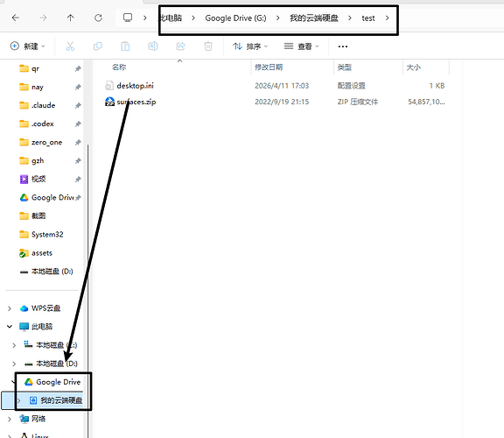Viewport: 504px width, 438px height.
Task: Expand 本地磁盘 (D:) under 此电脑
Action: (14, 364)
